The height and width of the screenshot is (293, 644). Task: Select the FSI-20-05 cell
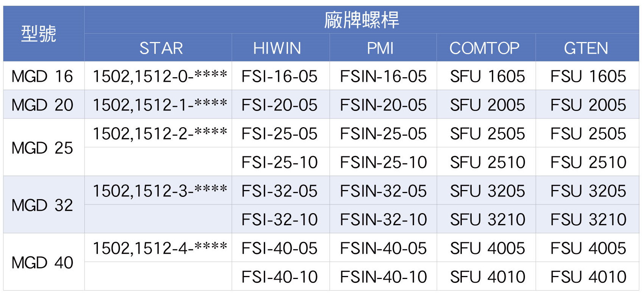point(279,105)
